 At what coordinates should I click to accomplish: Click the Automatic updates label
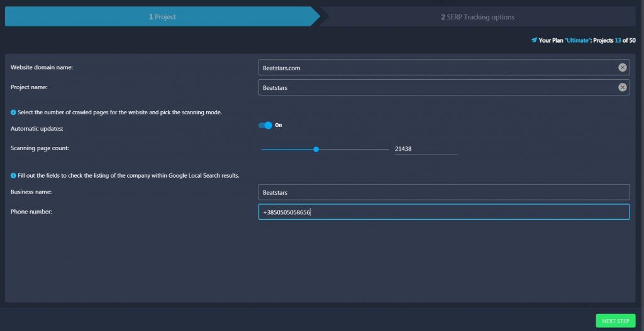[37, 129]
